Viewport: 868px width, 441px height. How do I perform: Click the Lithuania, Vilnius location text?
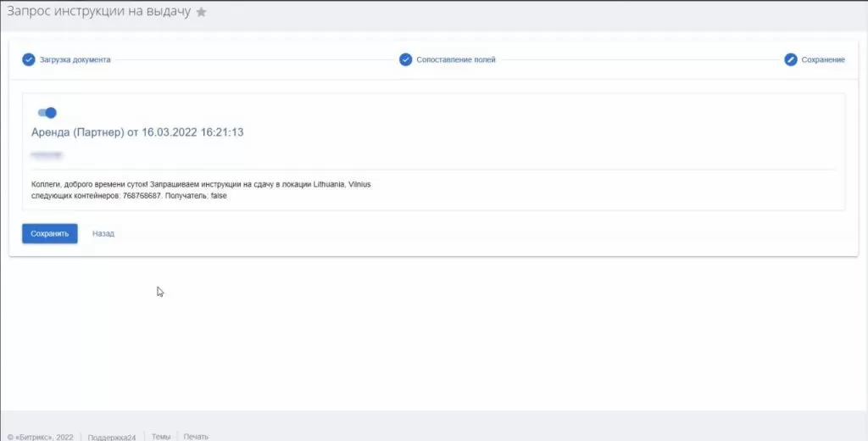(x=338, y=184)
